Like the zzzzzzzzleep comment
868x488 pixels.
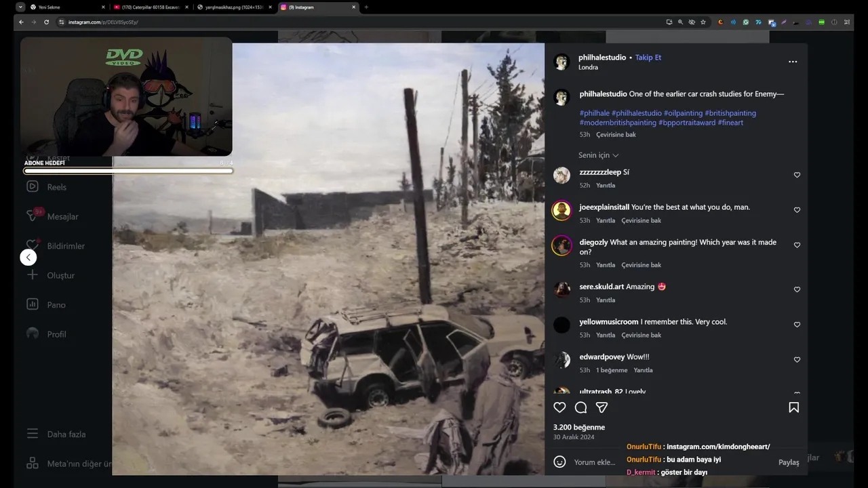pos(797,175)
